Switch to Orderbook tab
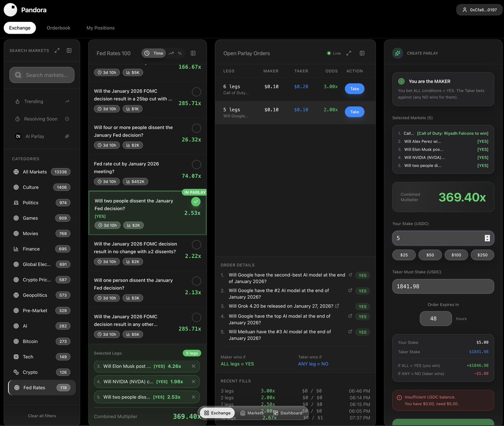 click(x=58, y=28)
